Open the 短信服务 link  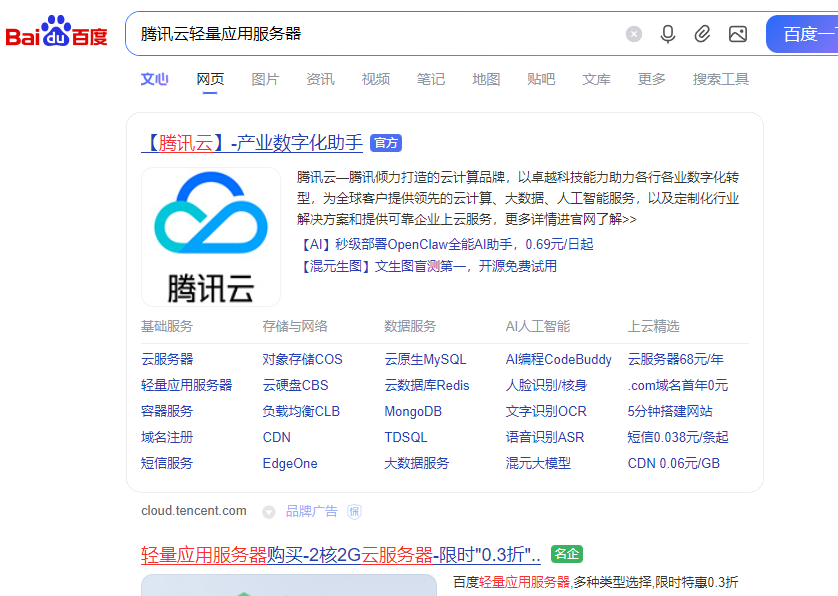(167, 463)
